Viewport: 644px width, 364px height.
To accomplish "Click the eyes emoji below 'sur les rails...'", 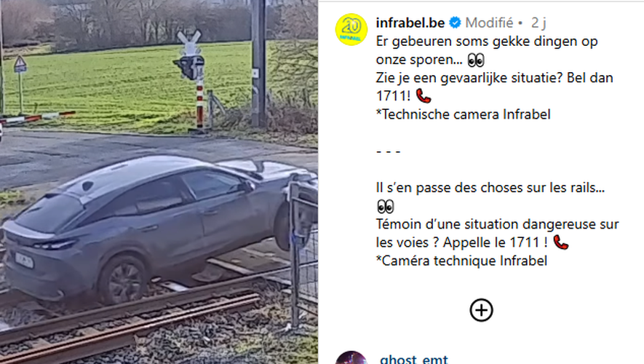I will (385, 206).
